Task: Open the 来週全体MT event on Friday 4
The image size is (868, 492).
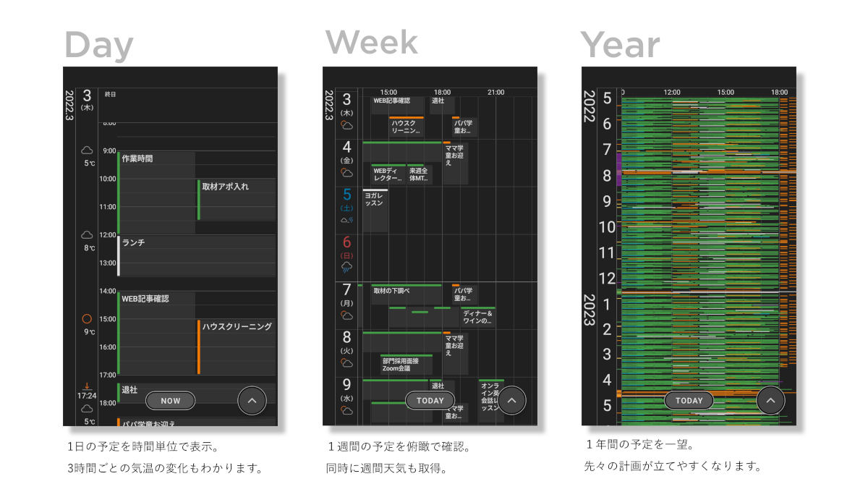Action: (x=420, y=174)
